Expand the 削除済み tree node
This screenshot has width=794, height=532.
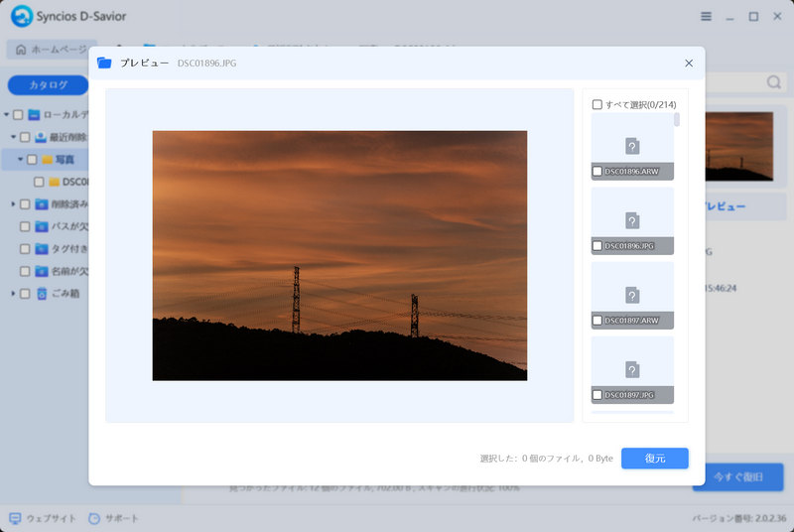coord(13,203)
